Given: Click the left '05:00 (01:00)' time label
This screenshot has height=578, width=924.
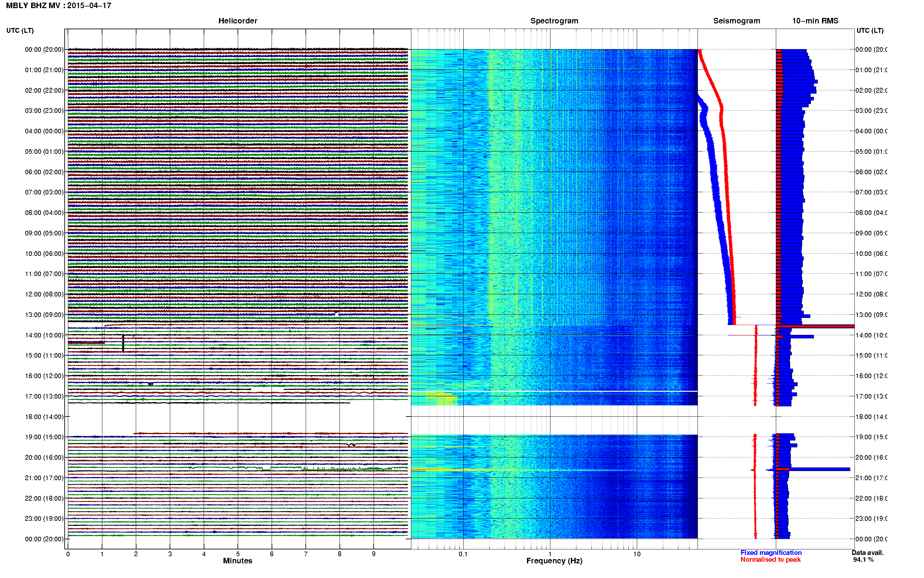Looking at the screenshot, I should [x=44, y=151].
